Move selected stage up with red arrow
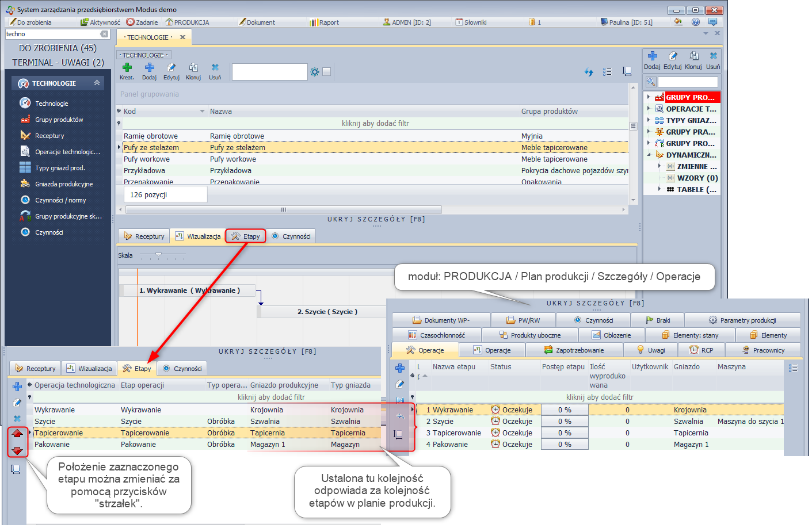 tap(17, 434)
